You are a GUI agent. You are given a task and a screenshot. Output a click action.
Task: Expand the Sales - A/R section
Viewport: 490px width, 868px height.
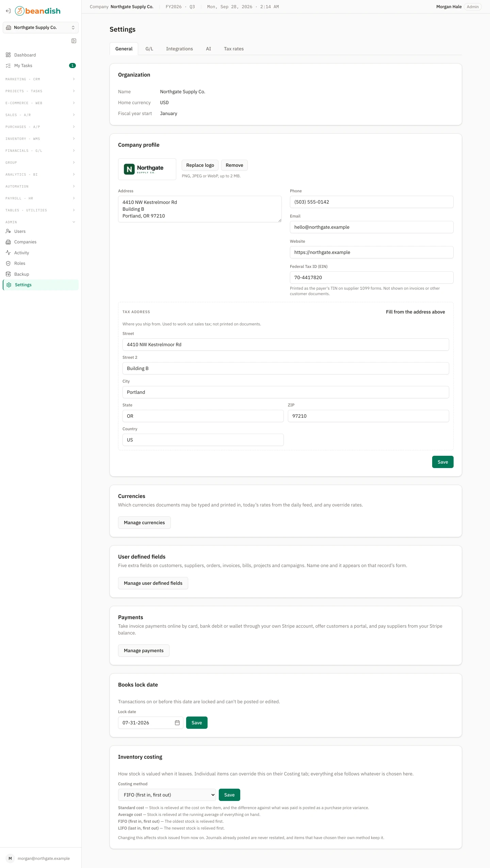coord(40,115)
